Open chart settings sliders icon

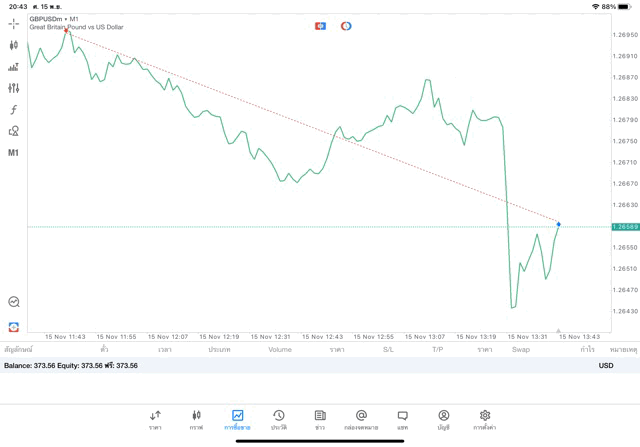[14, 88]
